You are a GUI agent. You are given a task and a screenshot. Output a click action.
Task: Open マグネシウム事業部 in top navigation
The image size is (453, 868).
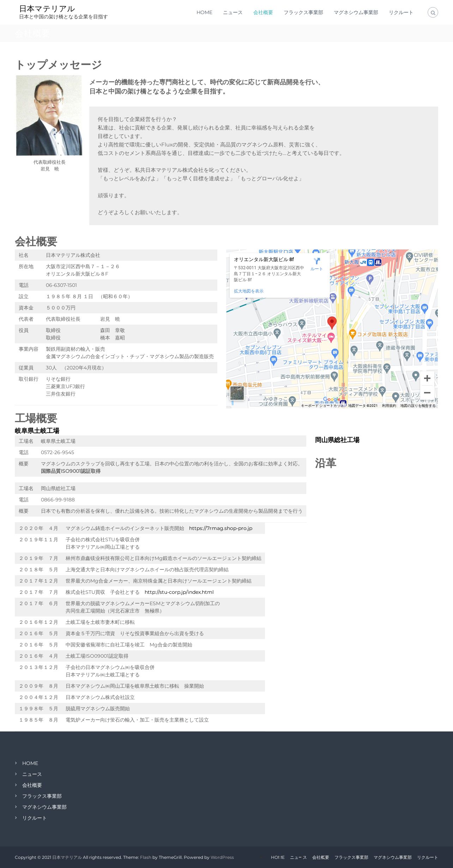coord(356,12)
